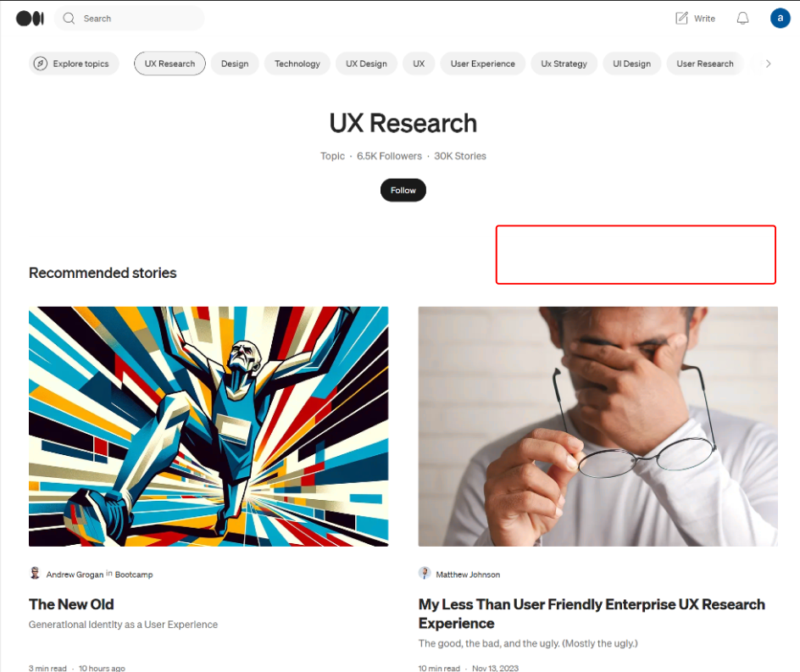
Task: Follow the UX Research topic
Action: [x=403, y=191]
